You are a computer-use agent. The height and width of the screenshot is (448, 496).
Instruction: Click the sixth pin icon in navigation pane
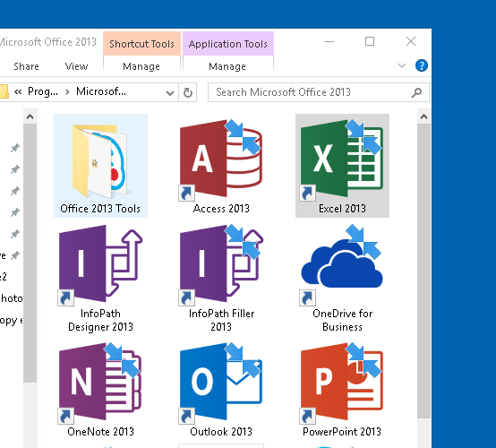pos(15,255)
